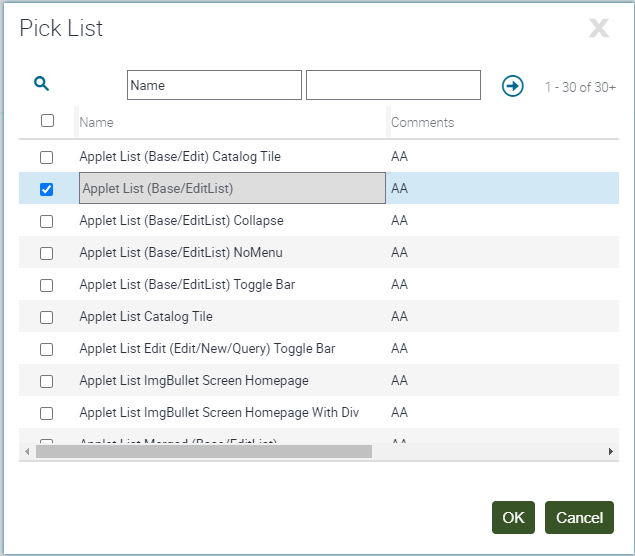
Task: Check Applet List Catalog Tile checkbox
Action: pos(47,317)
